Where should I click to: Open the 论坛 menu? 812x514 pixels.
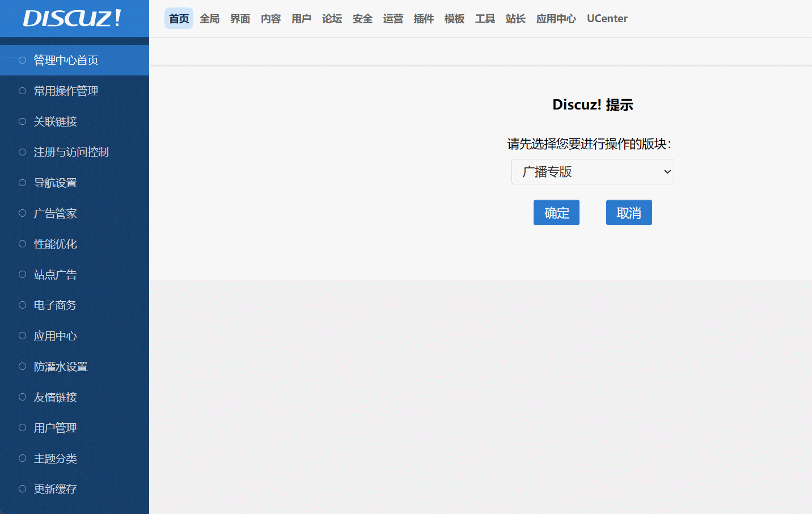pyautogui.click(x=332, y=19)
